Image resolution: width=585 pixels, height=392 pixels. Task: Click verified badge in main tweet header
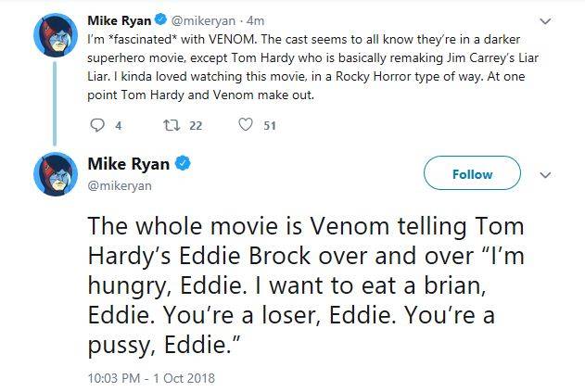click(x=184, y=165)
